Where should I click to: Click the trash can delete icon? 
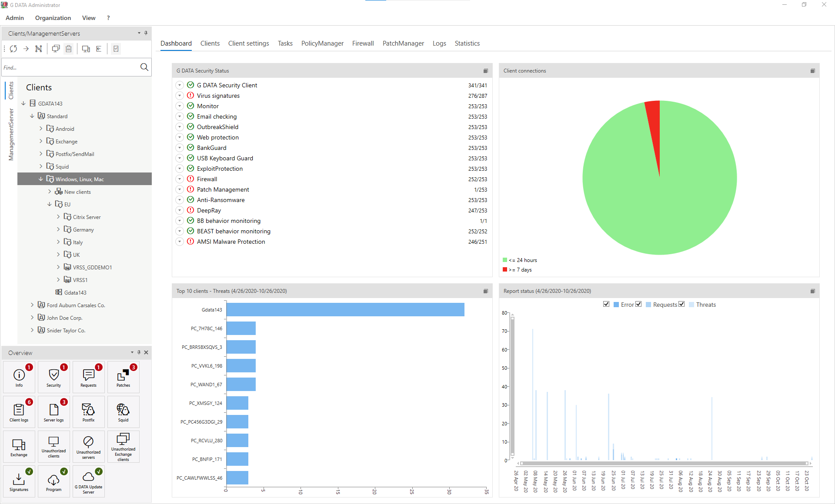69,49
